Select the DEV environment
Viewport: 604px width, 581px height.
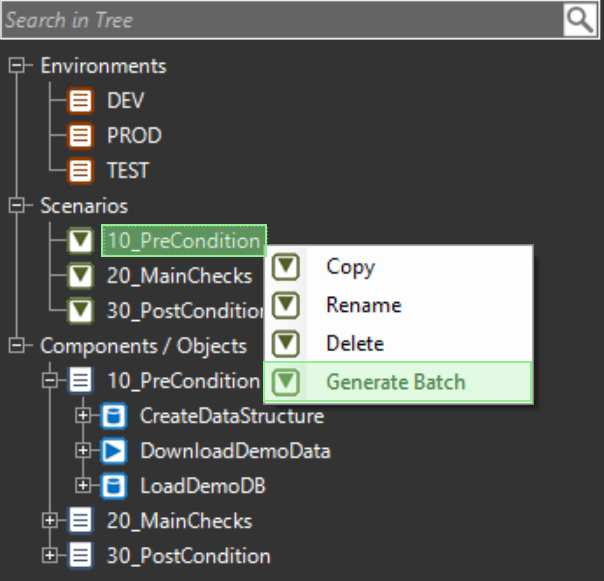[126, 101]
